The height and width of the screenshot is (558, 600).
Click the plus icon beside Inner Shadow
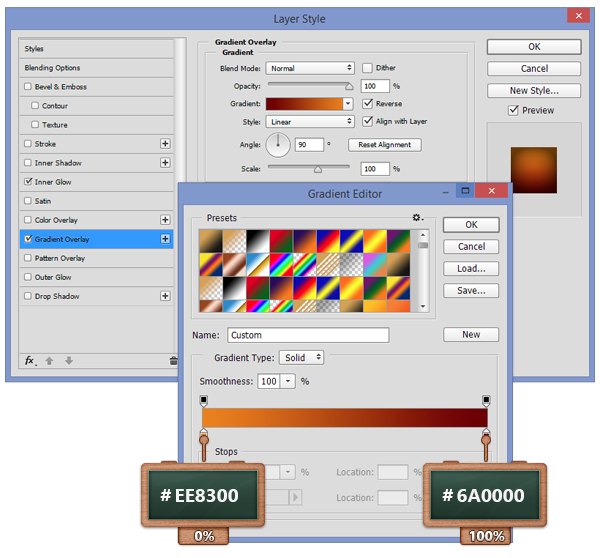click(x=165, y=163)
